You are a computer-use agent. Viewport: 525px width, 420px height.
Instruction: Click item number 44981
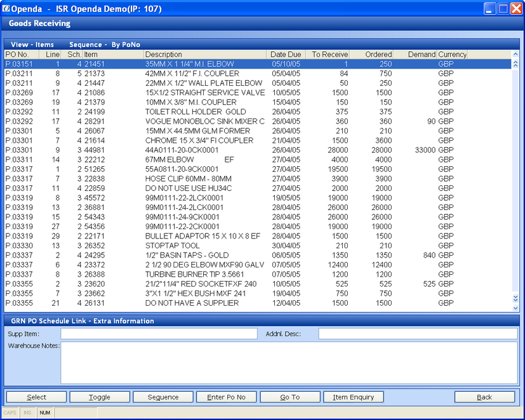point(94,149)
